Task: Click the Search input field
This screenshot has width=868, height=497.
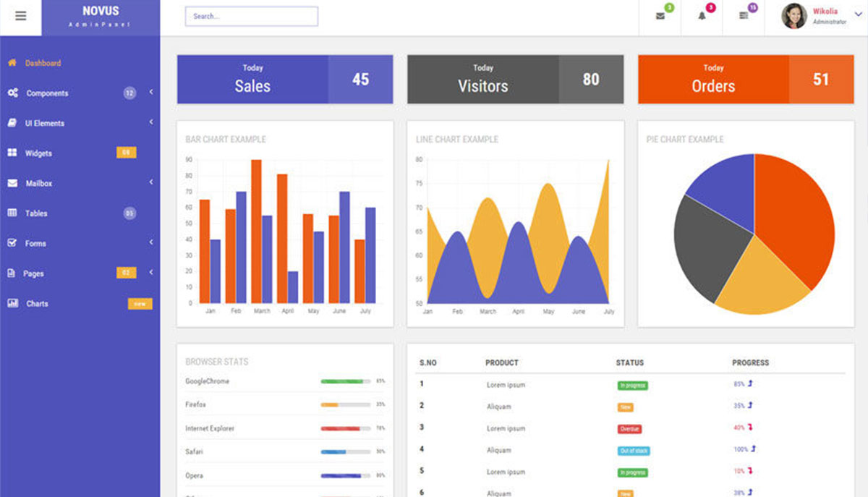Action: pos(251,16)
